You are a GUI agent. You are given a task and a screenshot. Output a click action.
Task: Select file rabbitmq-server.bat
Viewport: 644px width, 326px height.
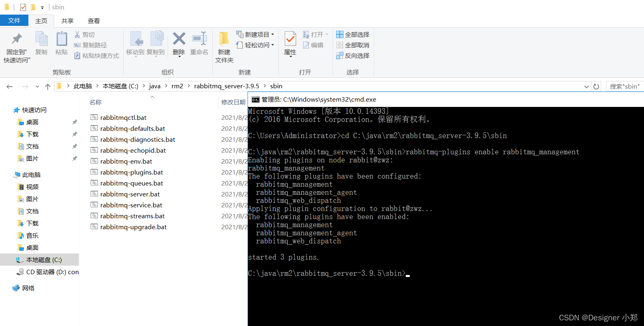(x=130, y=194)
